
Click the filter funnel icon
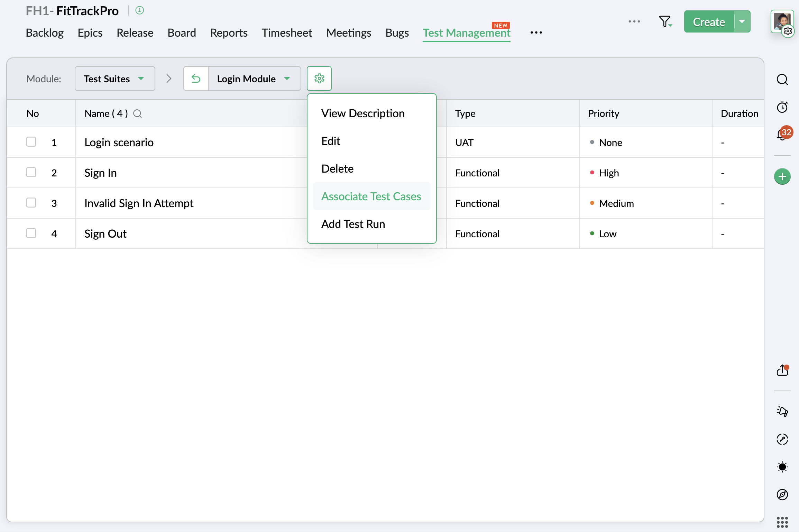(x=664, y=21)
